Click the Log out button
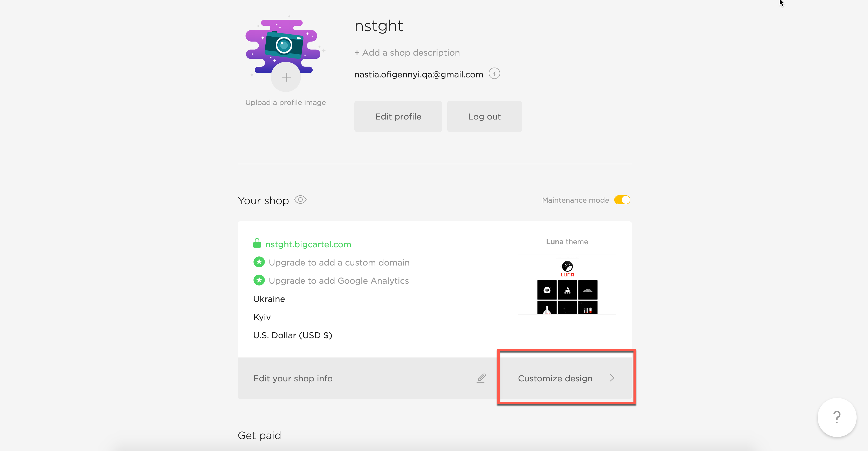868x451 pixels. (x=484, y=116)
